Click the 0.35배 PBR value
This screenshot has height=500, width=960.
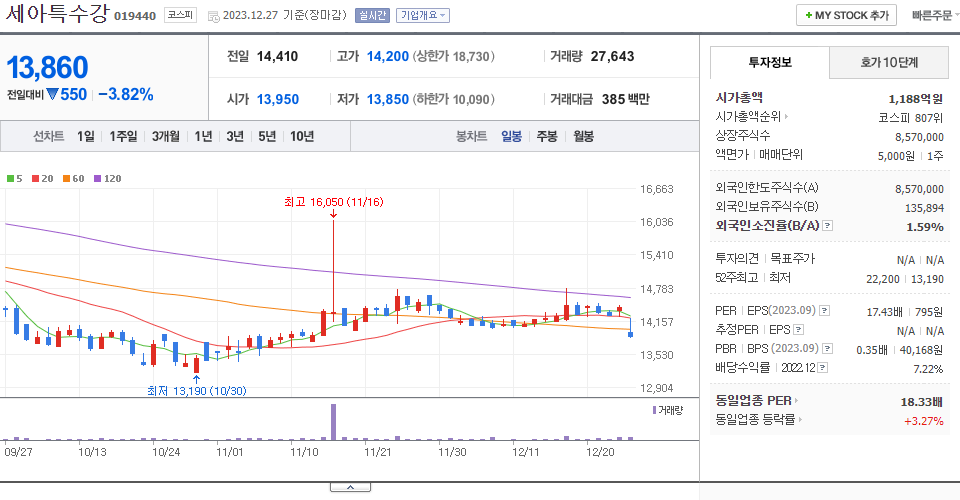click(872, 350)
